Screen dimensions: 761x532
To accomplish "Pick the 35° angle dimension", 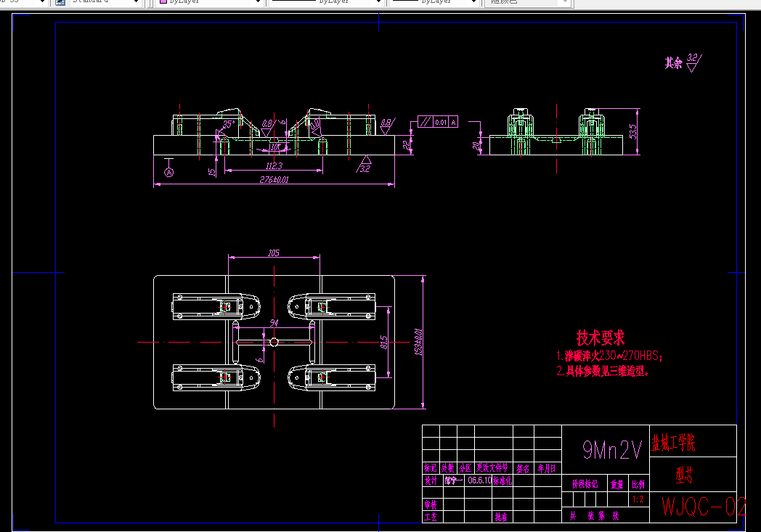I will tap(228, 124).
